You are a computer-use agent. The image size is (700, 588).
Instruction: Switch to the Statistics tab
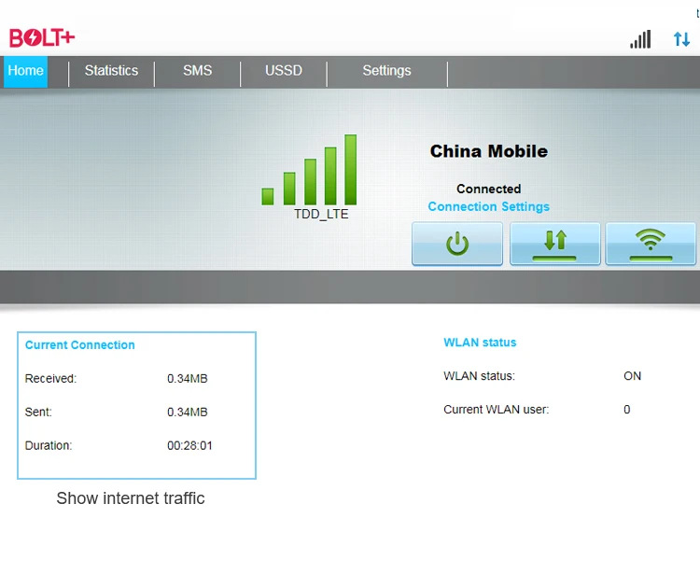tap(111, 71)
